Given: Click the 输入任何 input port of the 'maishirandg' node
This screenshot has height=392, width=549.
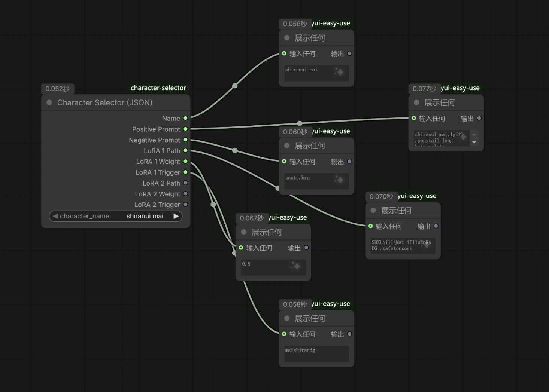Looking at the screenshot, I should tap(284, 334).
